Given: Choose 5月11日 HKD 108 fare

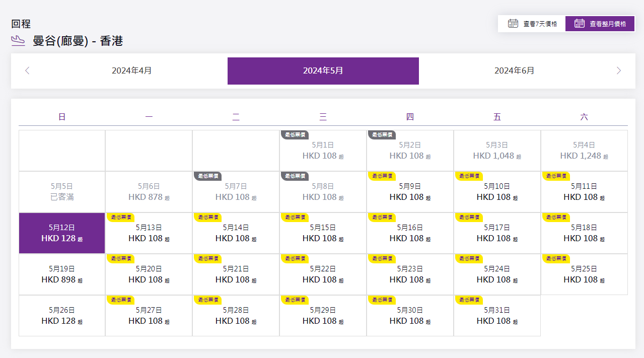Looking at the screenshot, I should click(584, 193).
